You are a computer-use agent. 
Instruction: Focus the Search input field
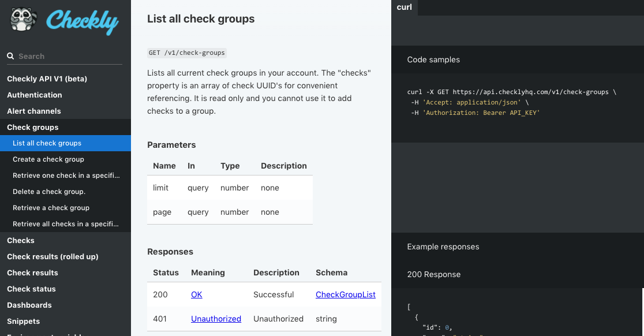69,56
